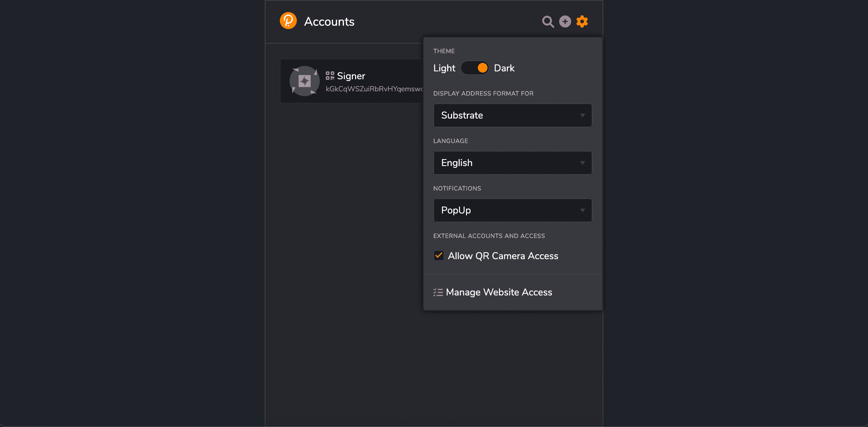Click the Polkadot logo
The width and height of the screenshot is (868, 427).
coord(288,21)
